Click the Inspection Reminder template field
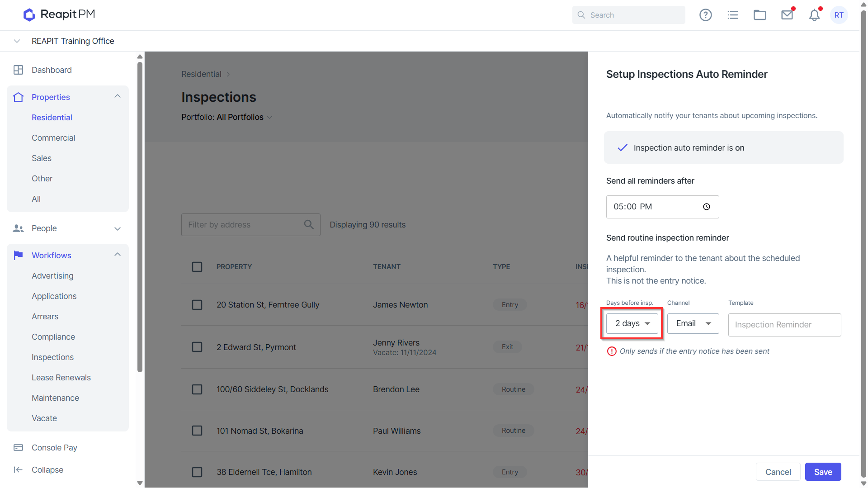Screen dimensions: 868x488 pos(784,325)
